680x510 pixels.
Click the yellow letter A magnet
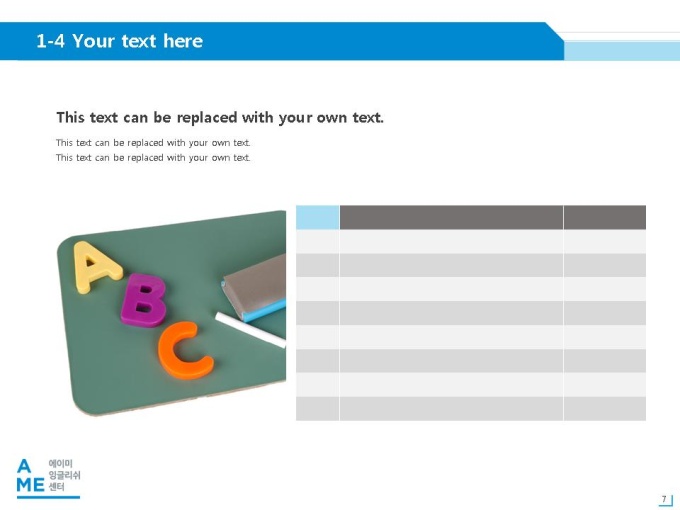pyautogui.click(x=95, y=267)
